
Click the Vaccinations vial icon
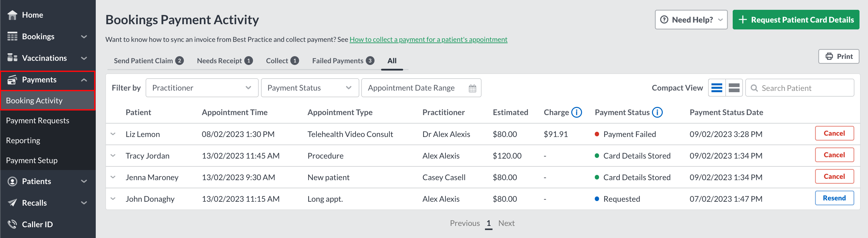pos(12,58)
